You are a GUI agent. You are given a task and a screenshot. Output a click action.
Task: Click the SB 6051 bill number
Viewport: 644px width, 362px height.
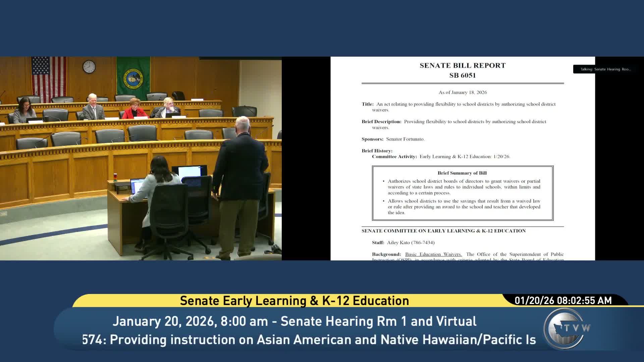(463, 75)
